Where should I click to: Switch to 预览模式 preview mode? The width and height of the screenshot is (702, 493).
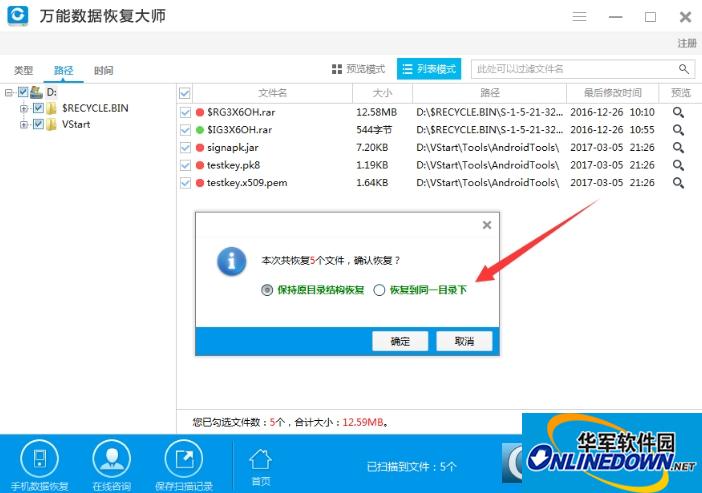tap(358, 69)
